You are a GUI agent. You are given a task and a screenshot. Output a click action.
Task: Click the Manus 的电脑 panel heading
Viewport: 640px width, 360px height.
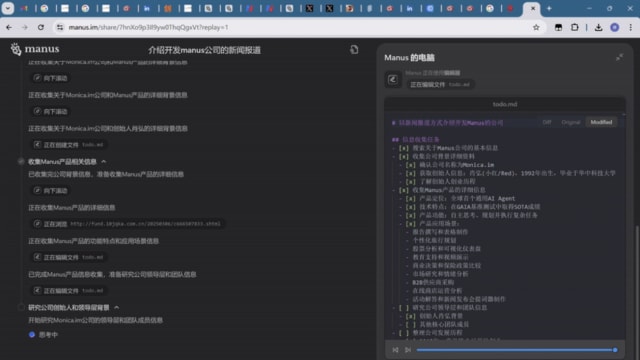click(x=409, y=58)
